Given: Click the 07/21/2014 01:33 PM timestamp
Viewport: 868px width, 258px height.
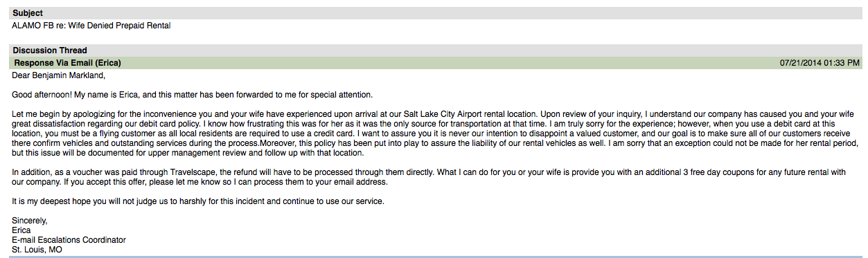Looking at the screenshot, I should coord(820,63).
